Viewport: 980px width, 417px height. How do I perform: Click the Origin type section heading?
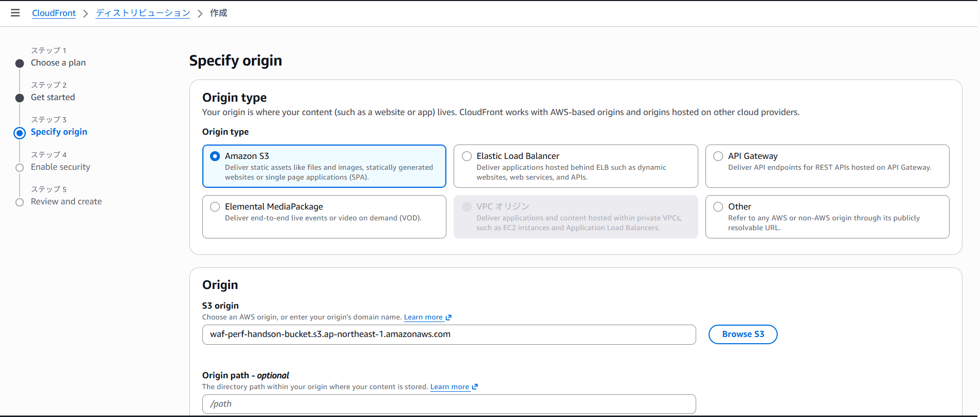[234, 98]
